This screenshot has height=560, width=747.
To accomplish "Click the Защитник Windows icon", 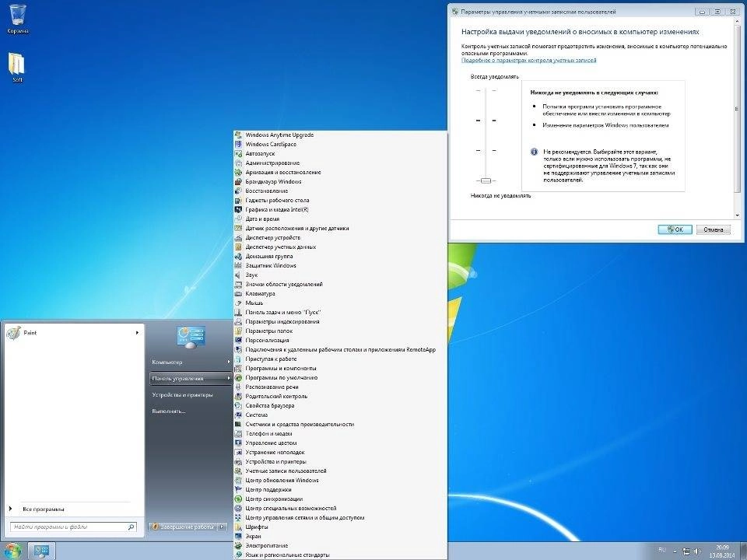I will (x=238, y=266).
